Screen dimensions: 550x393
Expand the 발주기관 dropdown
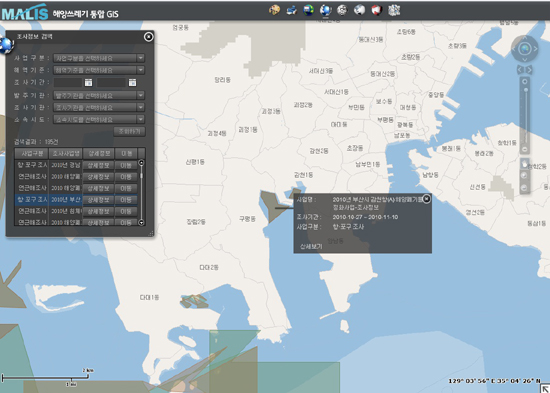99,95
